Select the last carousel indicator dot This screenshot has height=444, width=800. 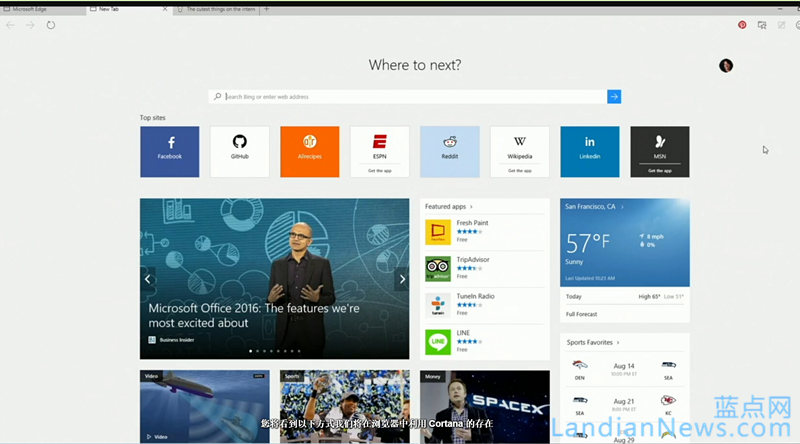299,351
